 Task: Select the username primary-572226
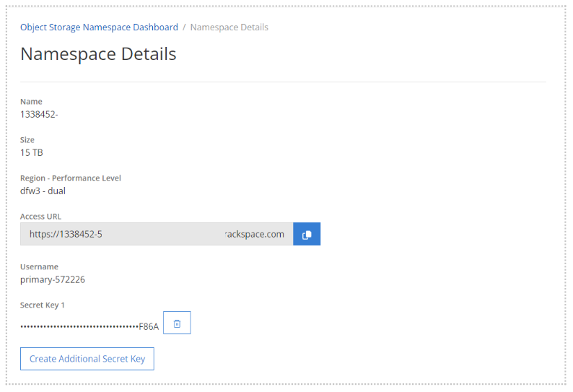click(53, 279)
